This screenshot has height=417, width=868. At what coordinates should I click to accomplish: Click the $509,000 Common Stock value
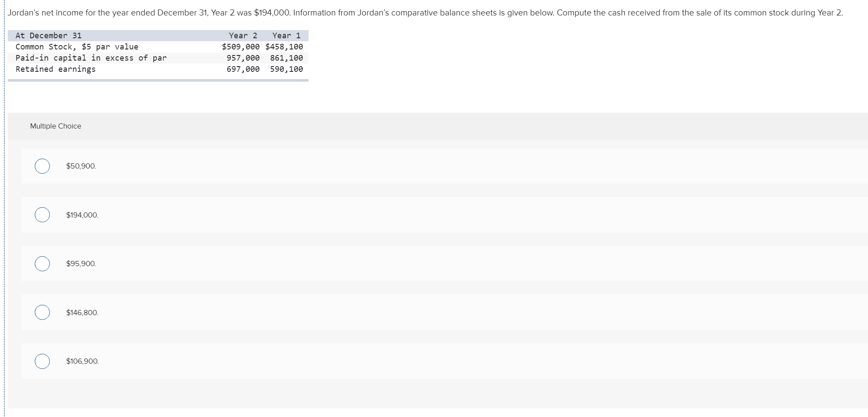coord(241,47)
